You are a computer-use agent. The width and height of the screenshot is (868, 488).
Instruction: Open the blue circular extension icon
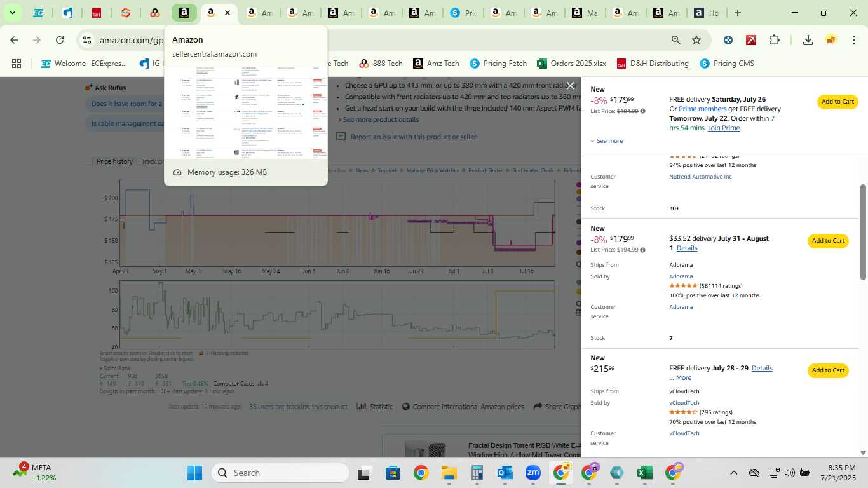point(728,40)
